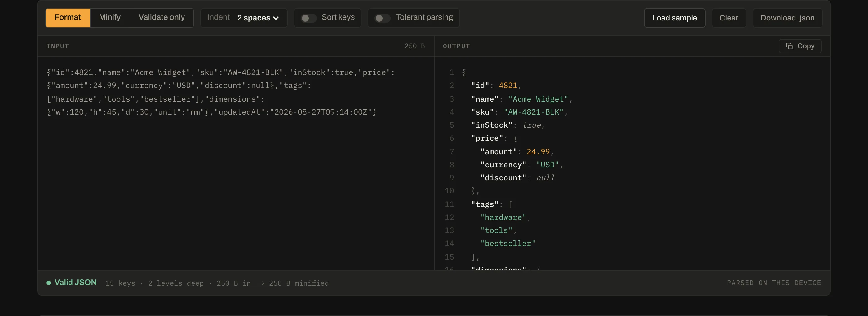Click the "currency": "USD" output line
868x316 pixels.
click(x=522, y=165)
